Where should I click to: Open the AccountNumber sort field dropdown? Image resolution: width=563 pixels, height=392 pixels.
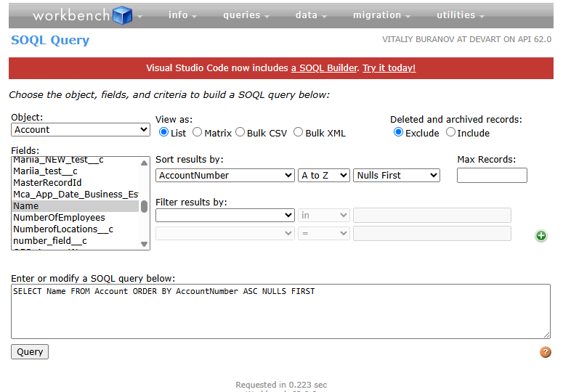[x=225, y=176]
